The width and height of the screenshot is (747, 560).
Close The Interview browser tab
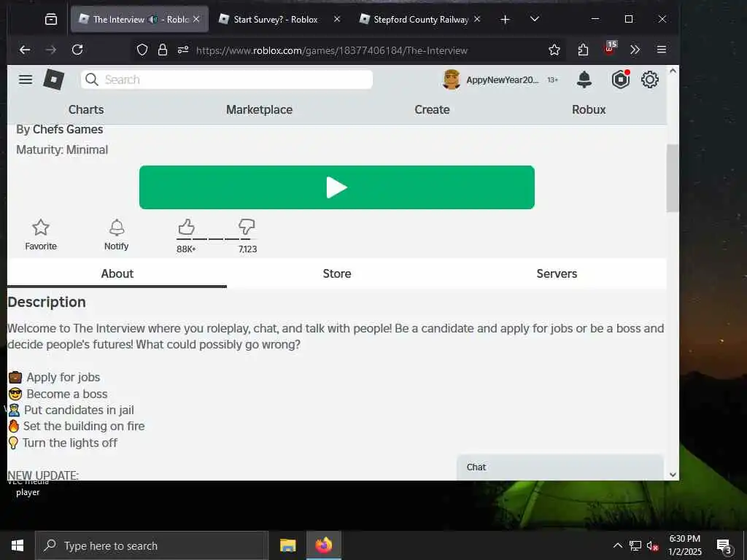click(x=196, y=19)
